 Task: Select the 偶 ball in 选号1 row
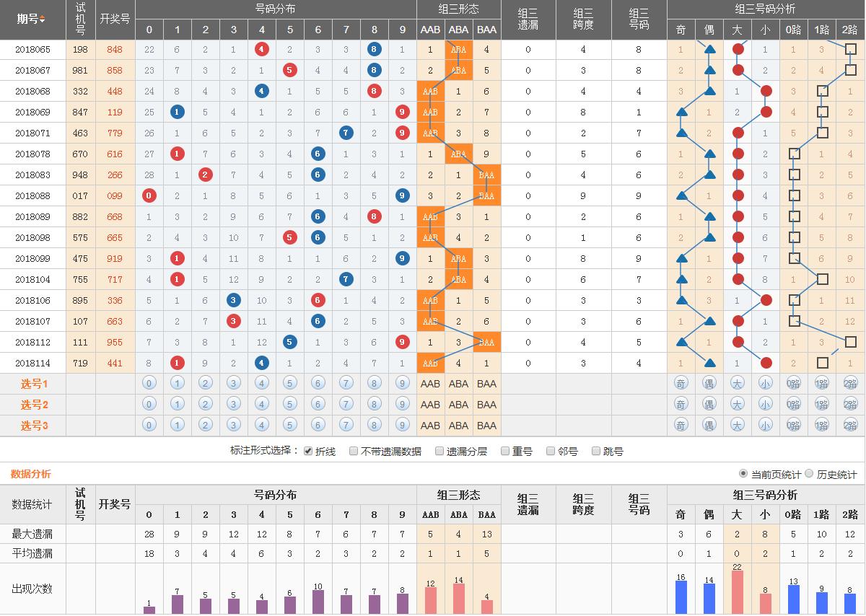709,384
